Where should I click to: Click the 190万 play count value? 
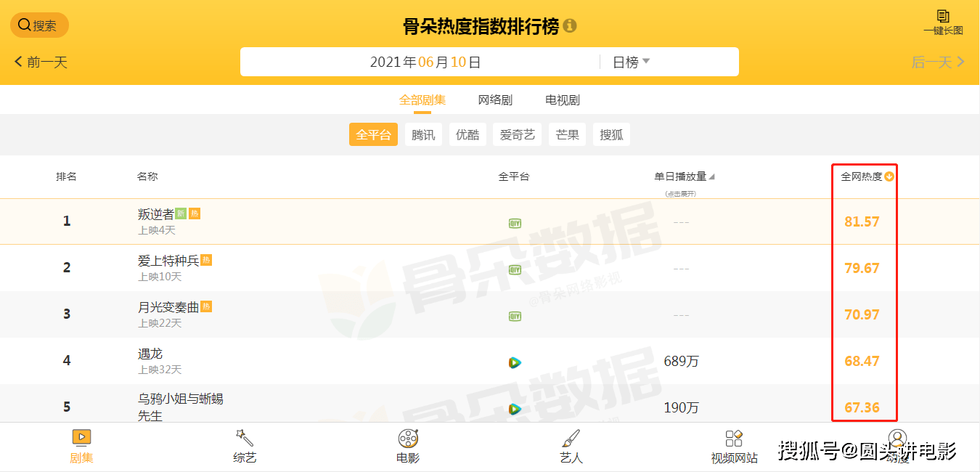click(x=681, y=407)
